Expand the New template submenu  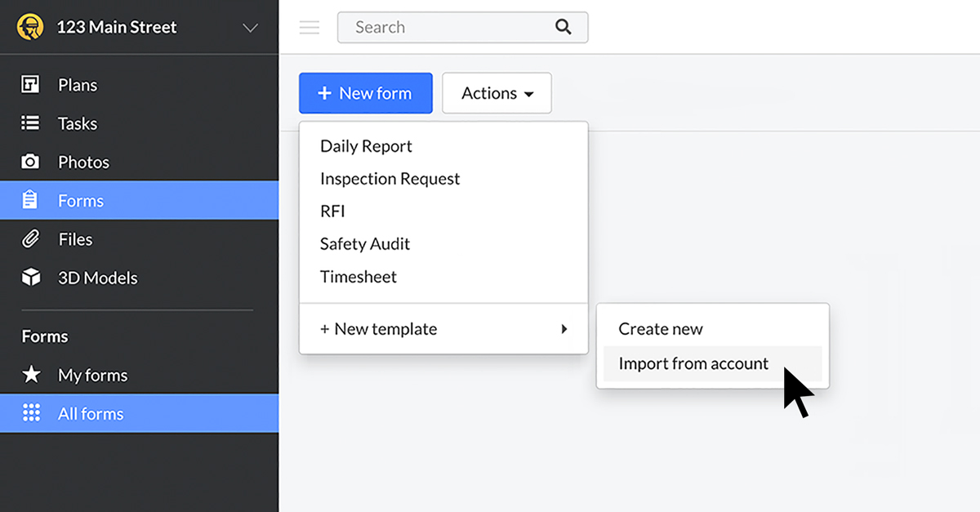pyautogui.click(x=443, y=328)
